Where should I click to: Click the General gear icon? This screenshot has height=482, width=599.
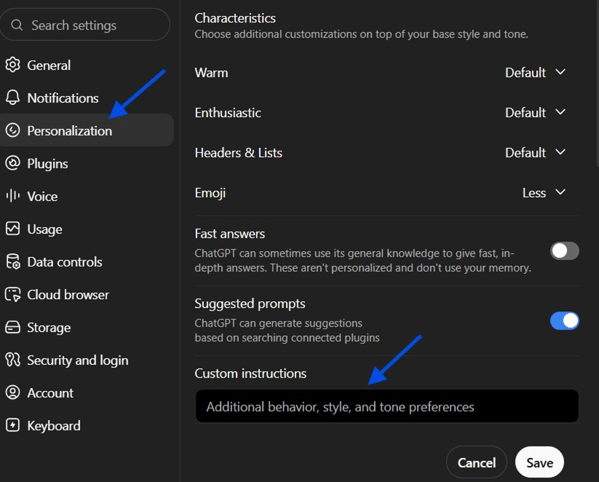coord(13,65)
